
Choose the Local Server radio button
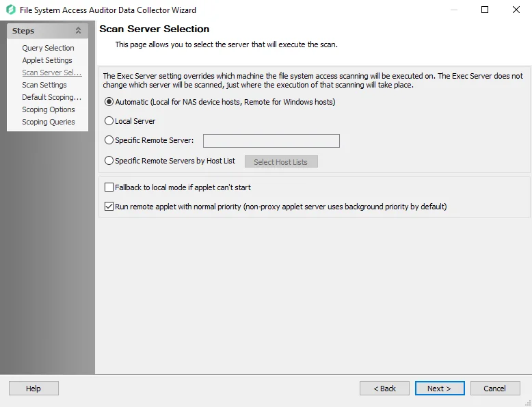coord(109,121)
